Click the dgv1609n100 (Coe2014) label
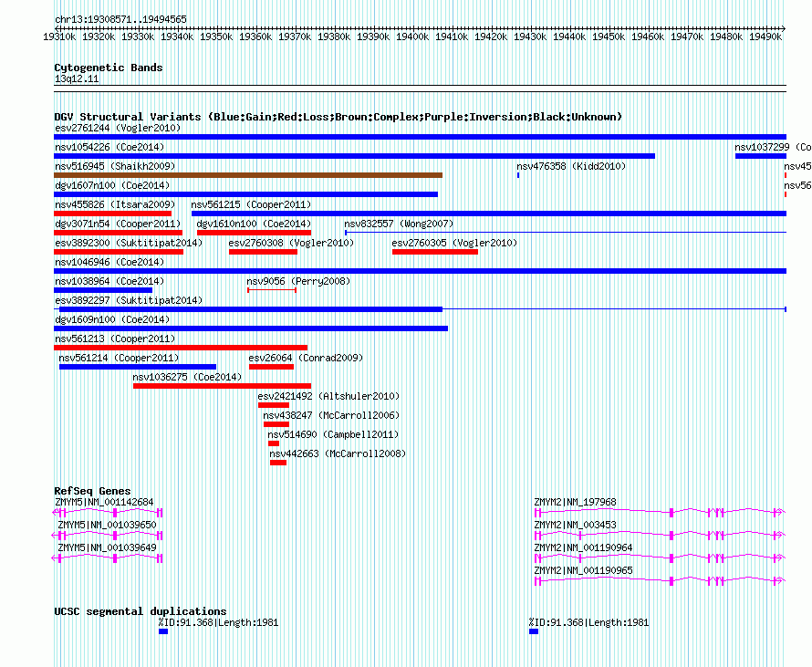812x667 pixels. (112, 319)
